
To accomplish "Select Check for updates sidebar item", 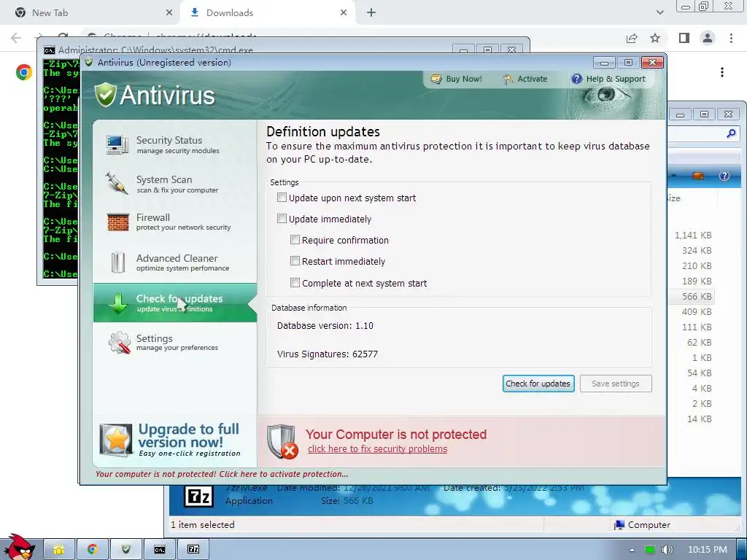I will pyautogui.click(x=175, y=303).
